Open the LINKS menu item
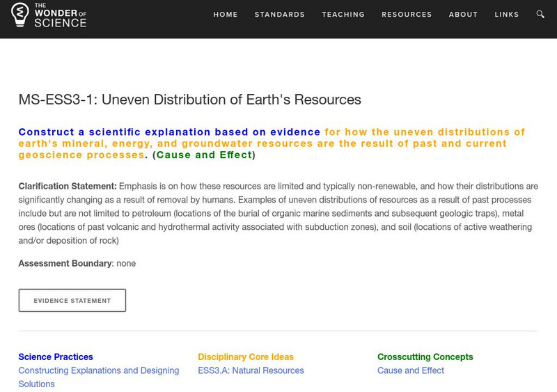 click(507, 15)
